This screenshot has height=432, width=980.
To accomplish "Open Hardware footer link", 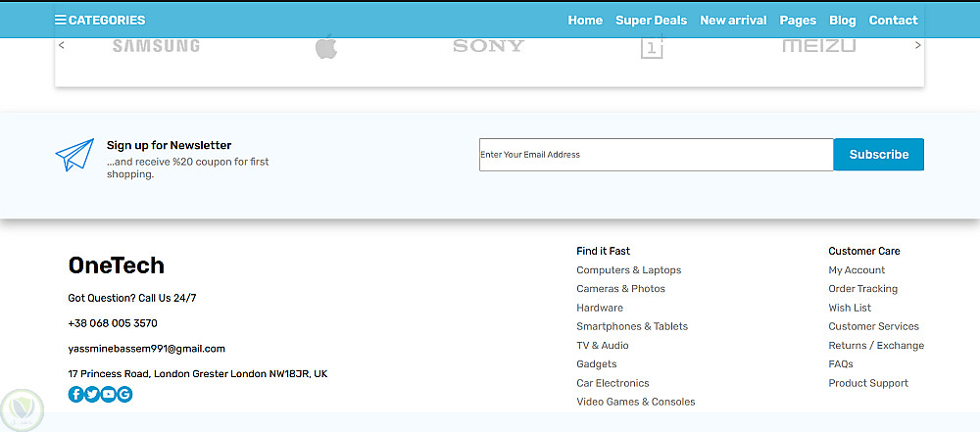I will tap(600, 308).
